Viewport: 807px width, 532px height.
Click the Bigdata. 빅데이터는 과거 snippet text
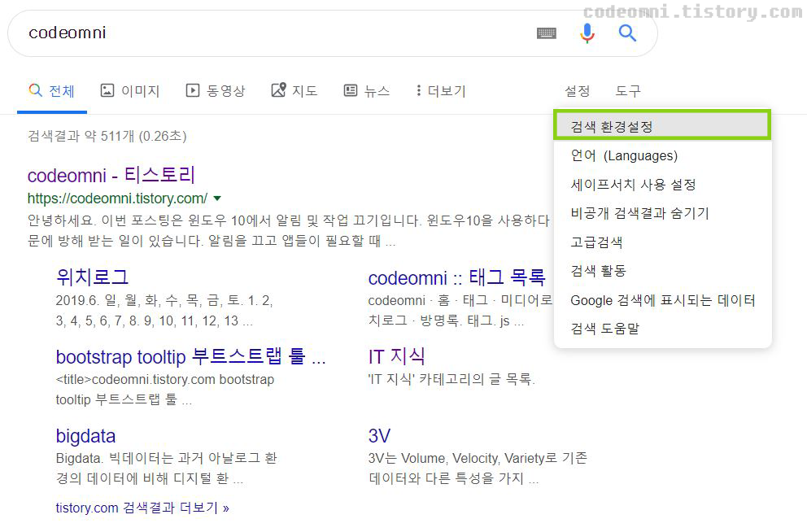tap(166, 469)
